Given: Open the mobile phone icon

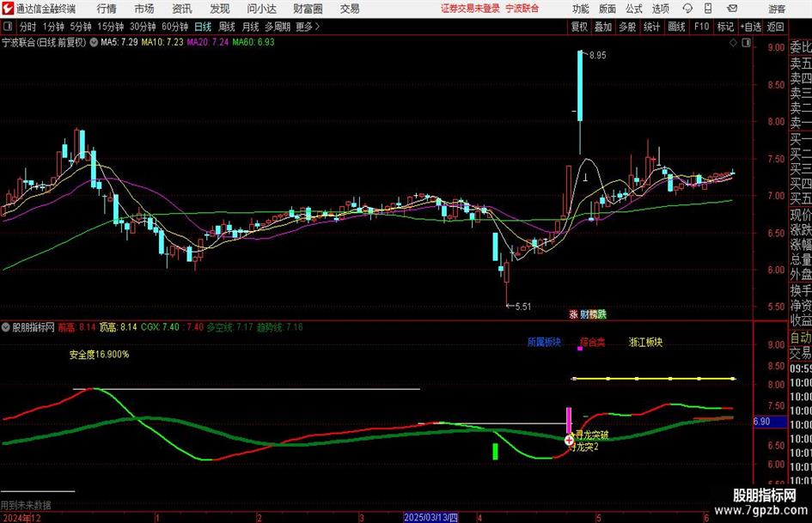Looking at the screenshot, I should point(708,9).
